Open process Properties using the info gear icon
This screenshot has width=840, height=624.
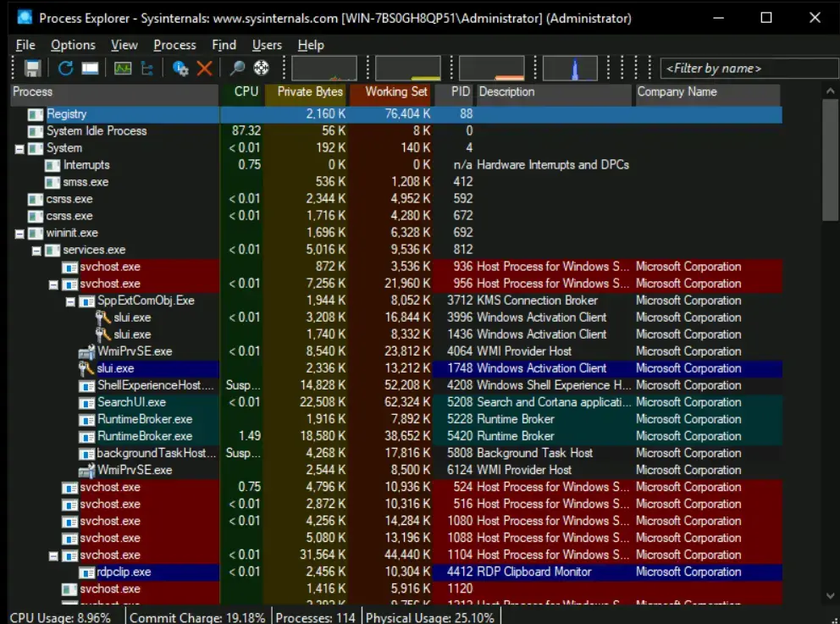coord(180,68)
